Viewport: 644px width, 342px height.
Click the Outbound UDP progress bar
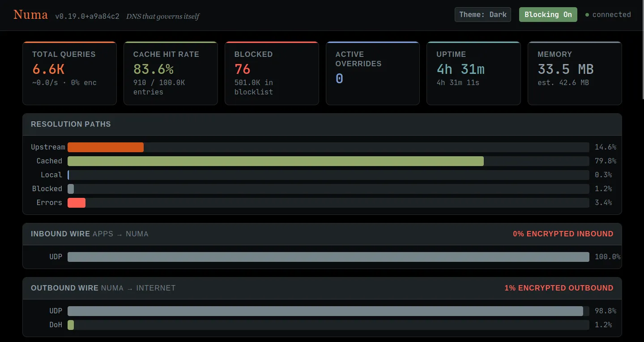[x=325, y=311]
